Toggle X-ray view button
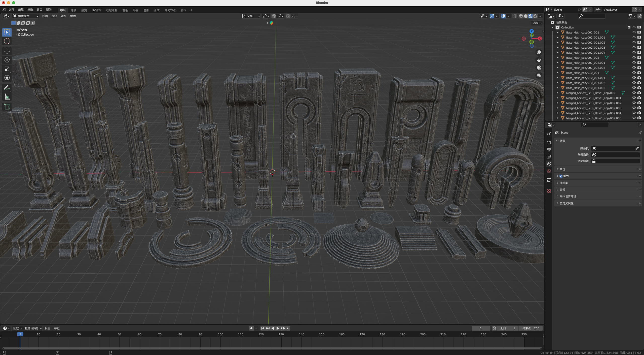This screenshot has height=355, width=644. pyautogui.click(x=514, y=16)
